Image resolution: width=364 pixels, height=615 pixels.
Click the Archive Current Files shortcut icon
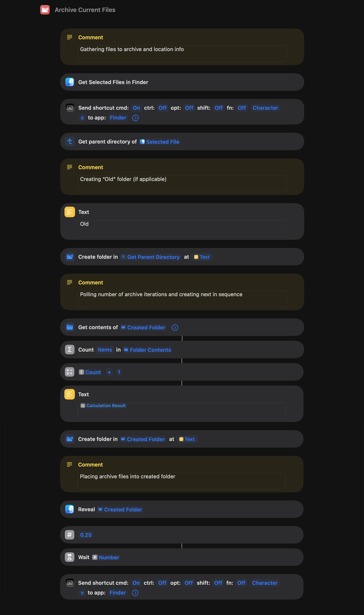click(45, 10)
